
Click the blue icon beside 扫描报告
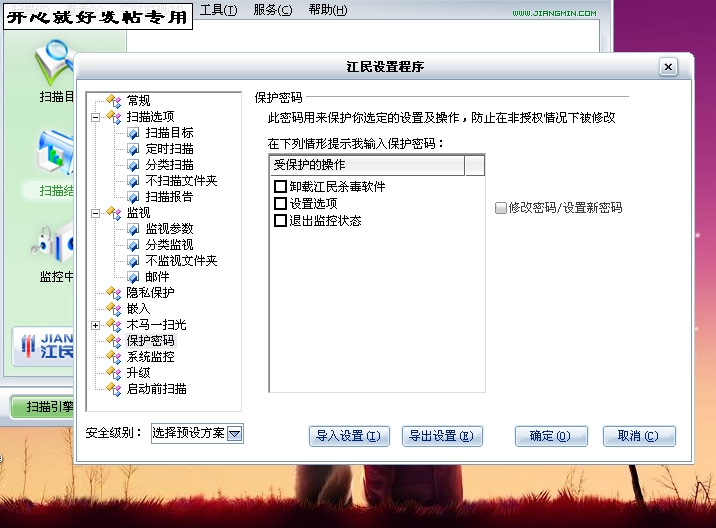[133, 197]
